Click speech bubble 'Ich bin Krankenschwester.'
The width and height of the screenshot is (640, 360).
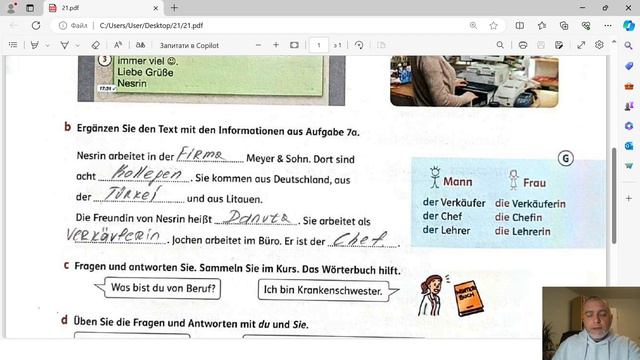coord(328,290)
